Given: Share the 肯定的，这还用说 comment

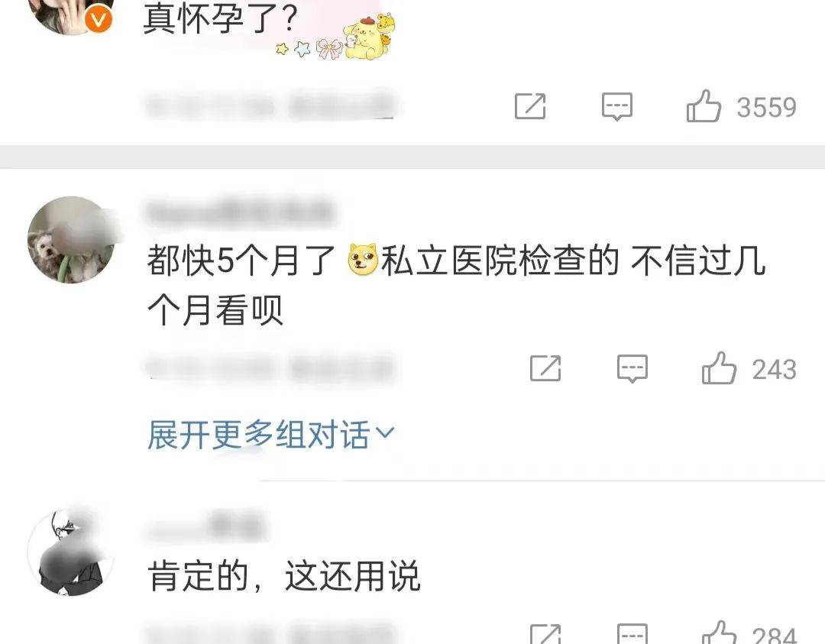Looking at the screenshot, I should pyautogui.click(x=545, y=633).
